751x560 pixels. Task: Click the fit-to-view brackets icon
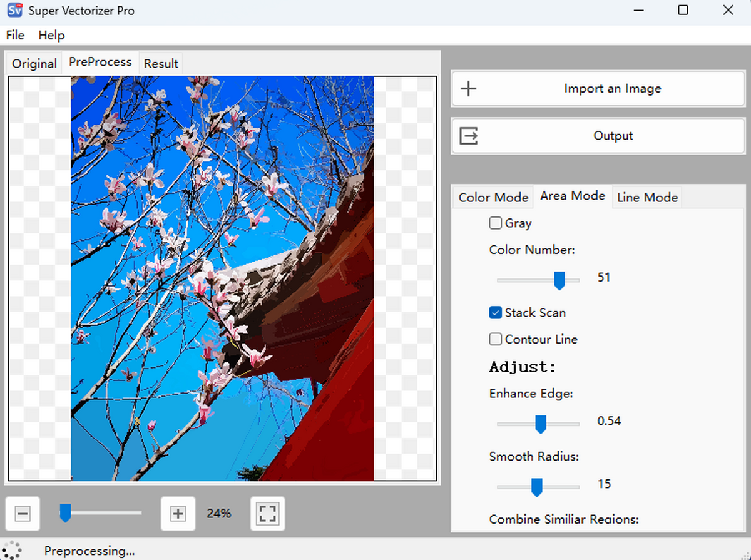(x=267, y=513)
